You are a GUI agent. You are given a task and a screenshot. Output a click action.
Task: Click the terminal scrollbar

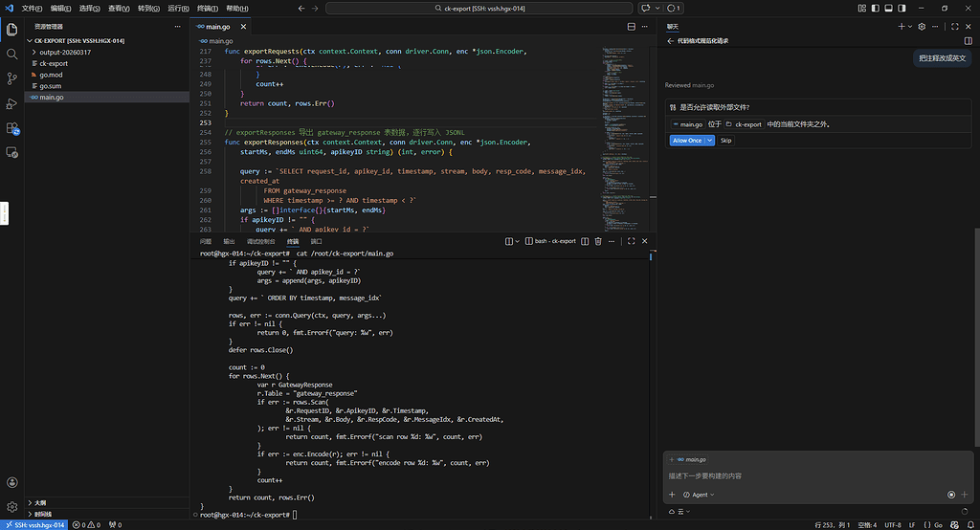[x=651, y=385]
